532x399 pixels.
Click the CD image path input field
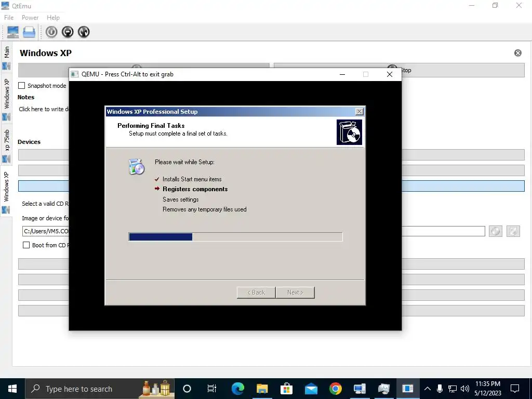pos(254,231)
